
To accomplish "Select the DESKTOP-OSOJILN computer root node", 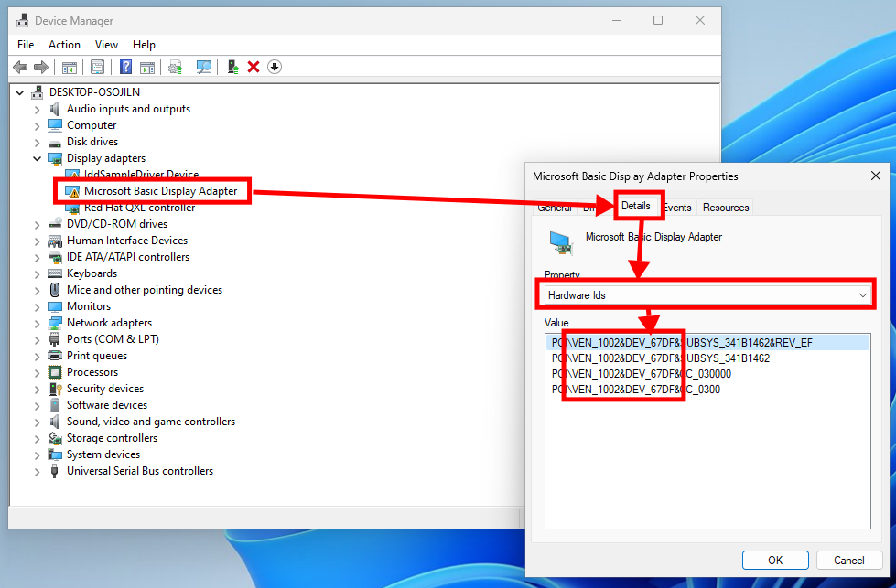I will pyautogui.click(x=94, y=92).
